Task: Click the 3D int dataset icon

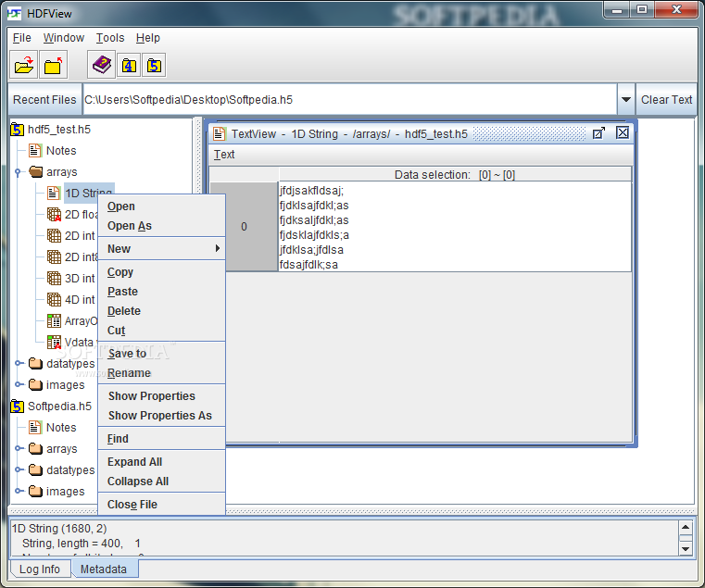Action: [54, 279]
